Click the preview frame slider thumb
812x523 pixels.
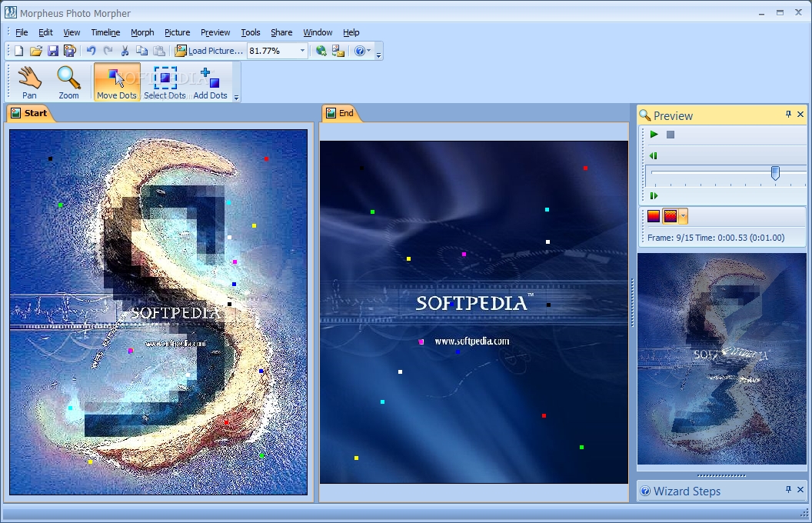775,173
